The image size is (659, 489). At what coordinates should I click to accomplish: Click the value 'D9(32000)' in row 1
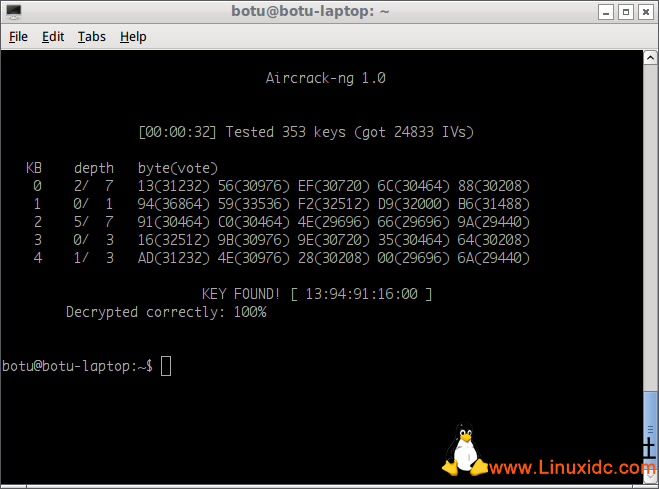pyautogui.click(x=414, y=204)
